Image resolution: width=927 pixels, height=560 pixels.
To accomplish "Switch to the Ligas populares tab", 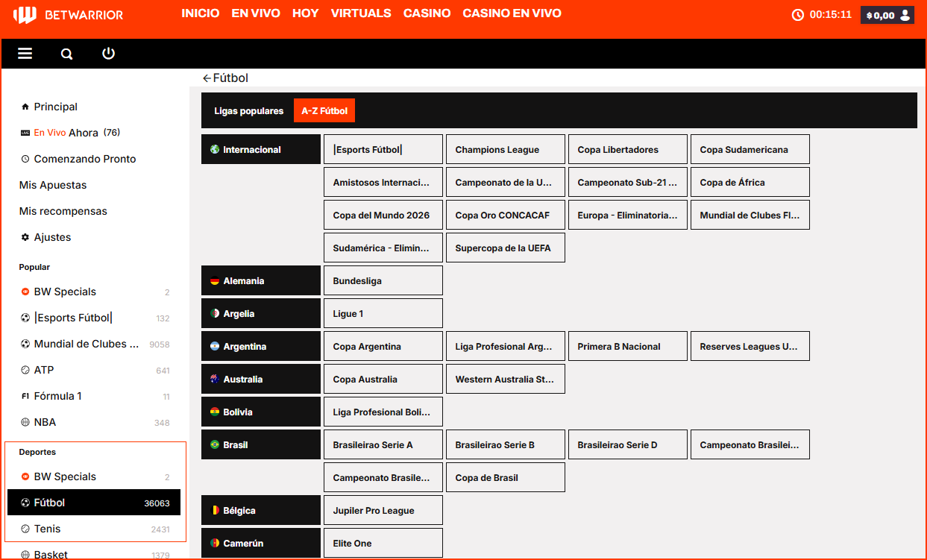I will click(249, 111).
